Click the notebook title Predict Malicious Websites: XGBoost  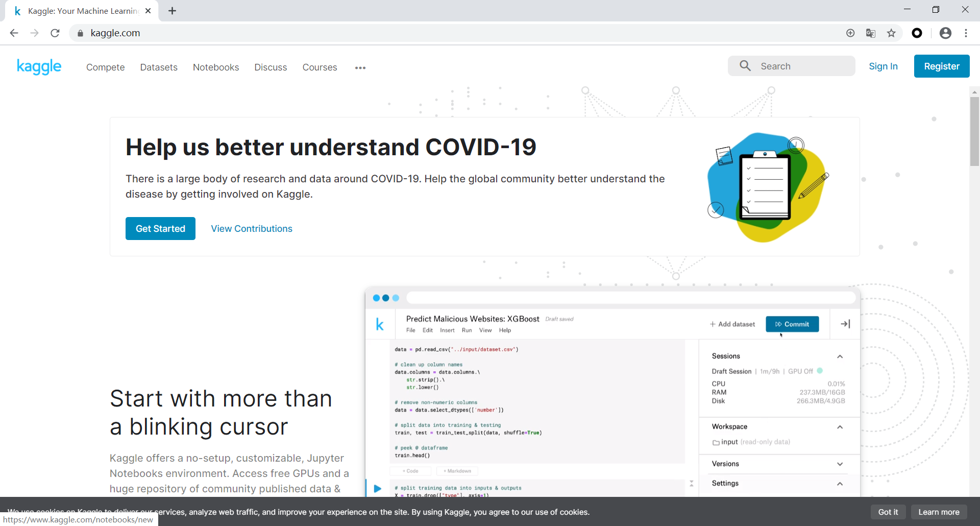click(473, 319)
